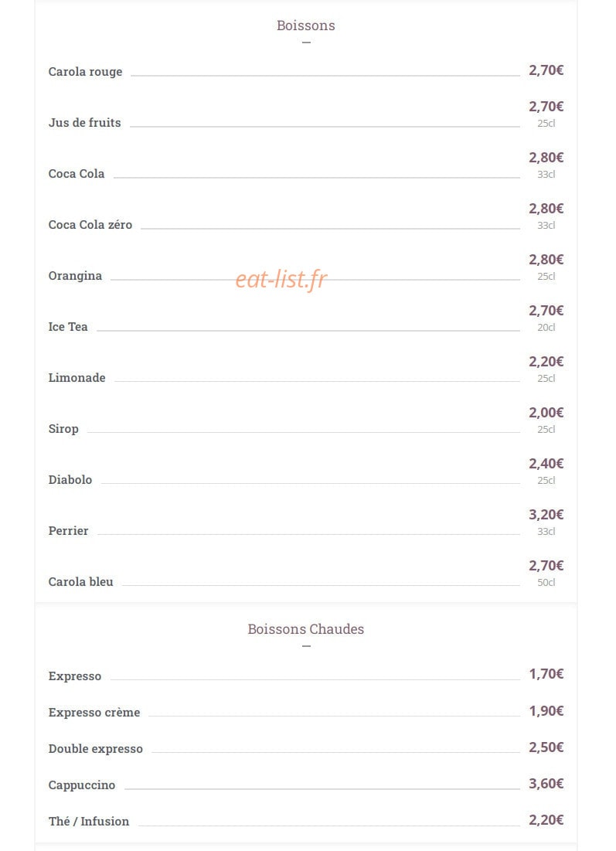
Task: Select the Double expresso entry
Action: (96, 749)
